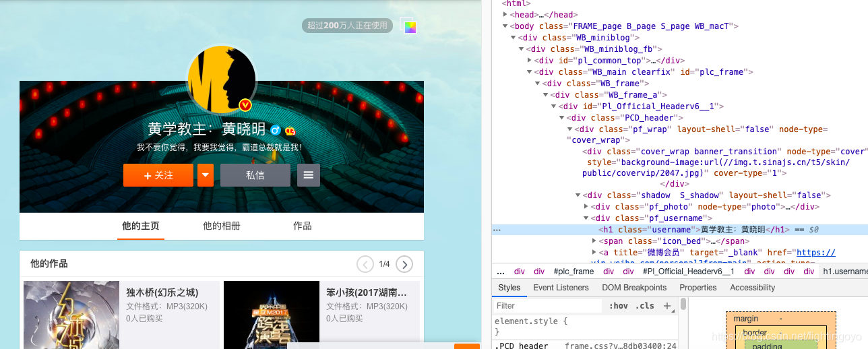Screen dimensions: 868x349
Task: Select the Styles tab in DevTools
Action: coord(509,288)
